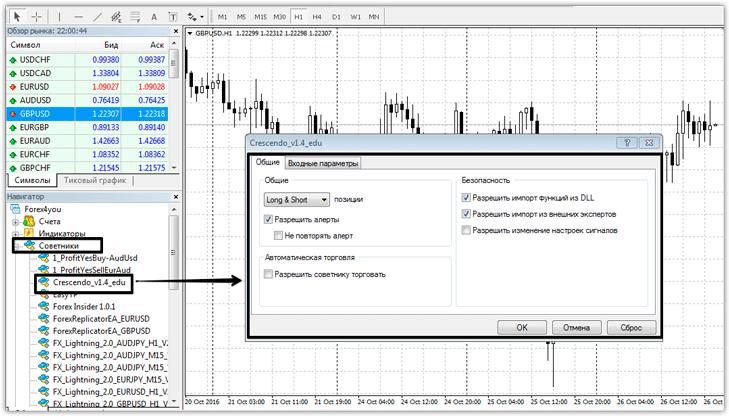
Task: Expand the Индикаторы tree node
Action: (x=17, y=232)
